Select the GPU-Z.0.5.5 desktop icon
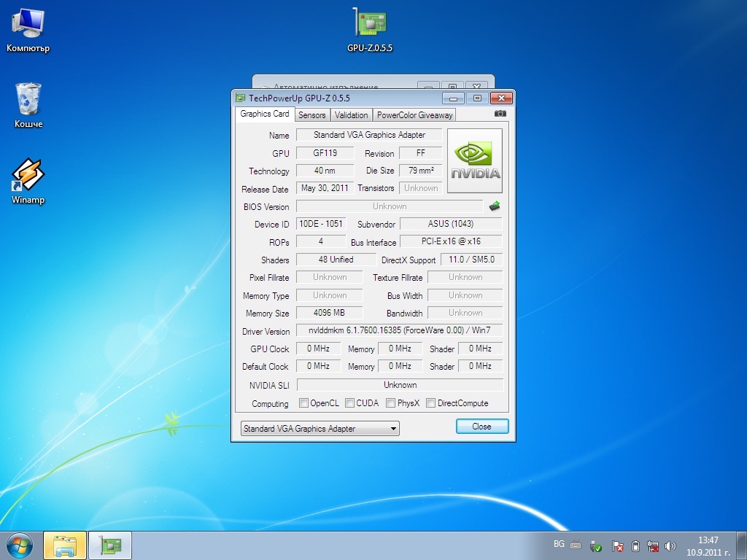 (x=370, y=29)
